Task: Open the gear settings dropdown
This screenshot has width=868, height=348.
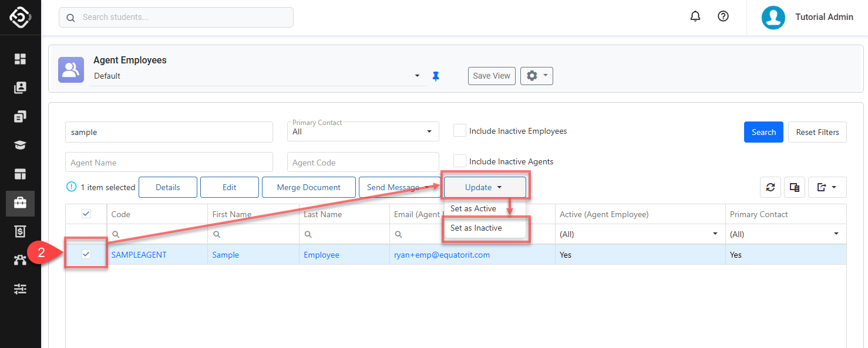Action: [x=536, y=76]
